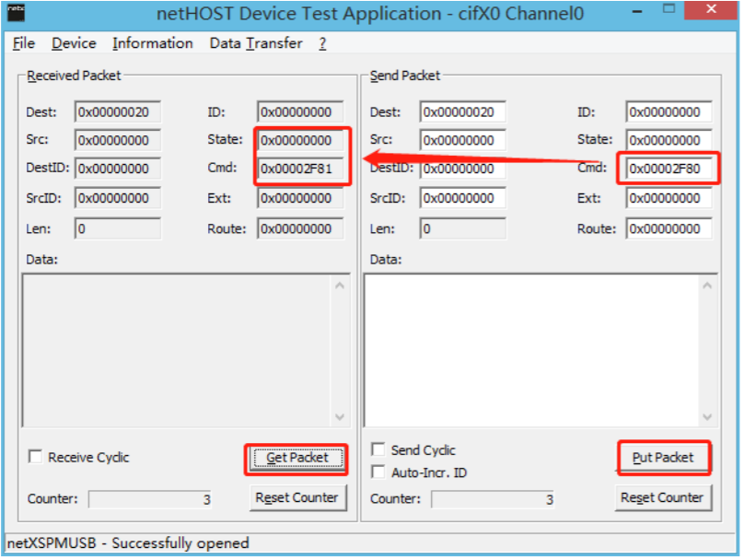Click the Received Packet SrcID field

coord(118,198)
